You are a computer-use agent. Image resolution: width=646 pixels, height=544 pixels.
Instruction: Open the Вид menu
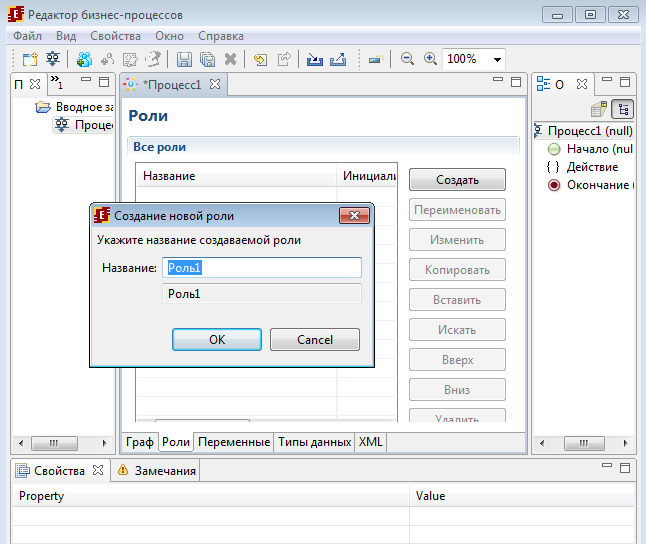point(66,36)
